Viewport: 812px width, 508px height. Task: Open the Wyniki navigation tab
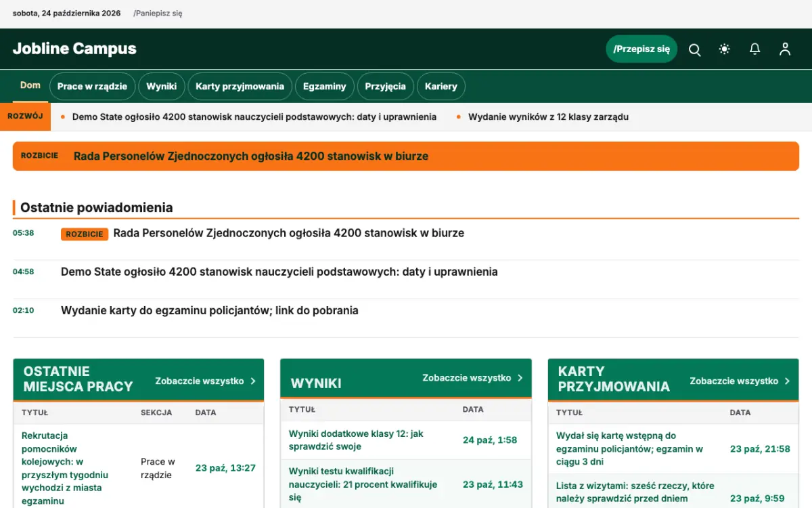pyautogui.click(x=162, y=87)
